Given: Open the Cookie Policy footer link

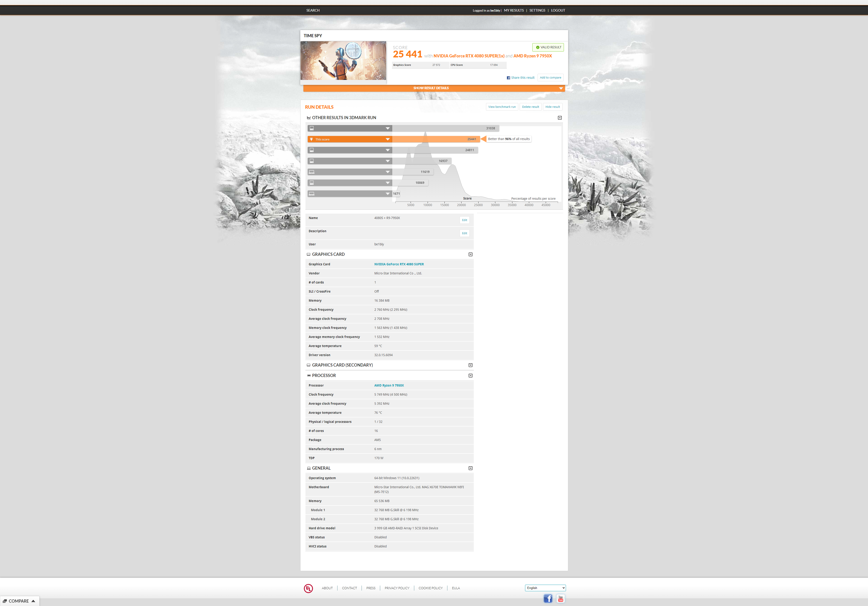Looking at the screenshot, I should coord(431,588).
